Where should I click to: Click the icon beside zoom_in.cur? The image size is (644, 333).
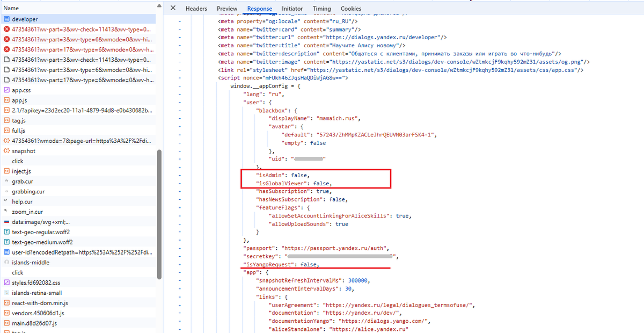(6, 212)
